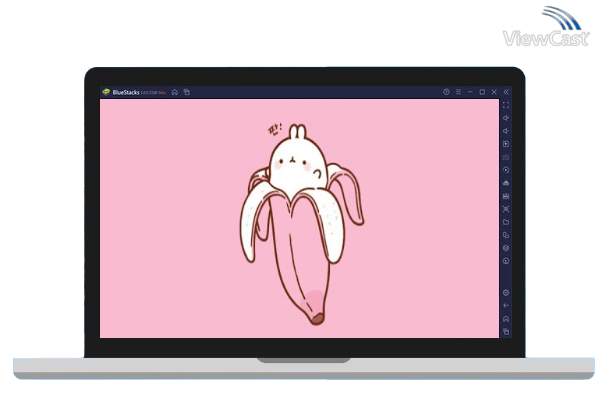Maximize the BlueStacks window
The width and height of the screenshot is (602, 414).
482,92
